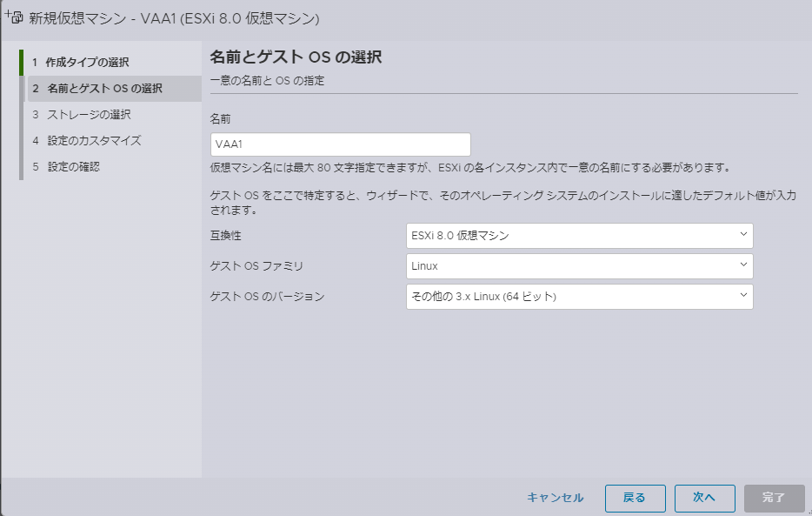Select step 5 設定の確認
The width and height of the screenshot is (812, 516).
pyautogui.click(x=74, y=167)
